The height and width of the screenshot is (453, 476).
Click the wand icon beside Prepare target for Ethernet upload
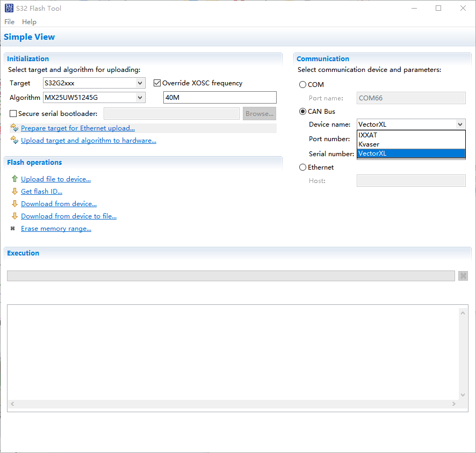pos(14,128)
